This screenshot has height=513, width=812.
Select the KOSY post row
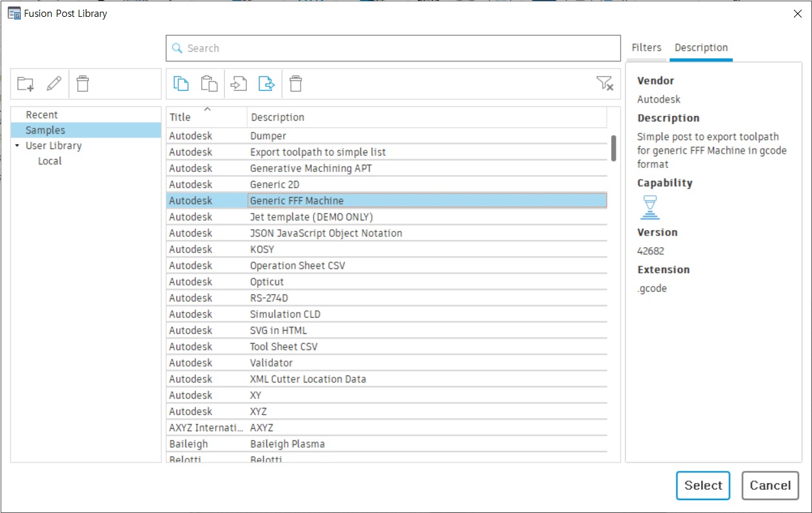[x=386, y=250]
